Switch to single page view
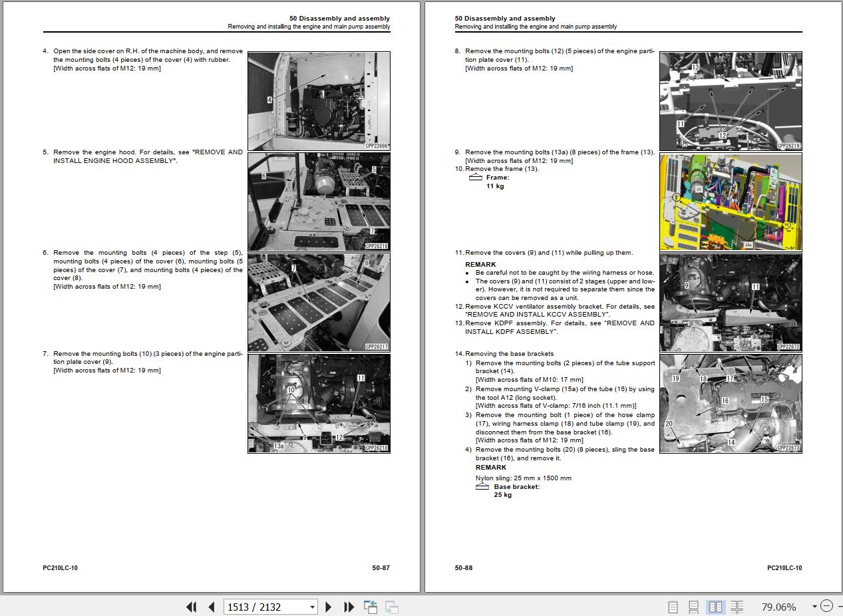Screen dimensions: 843x616 pos(673,607)
